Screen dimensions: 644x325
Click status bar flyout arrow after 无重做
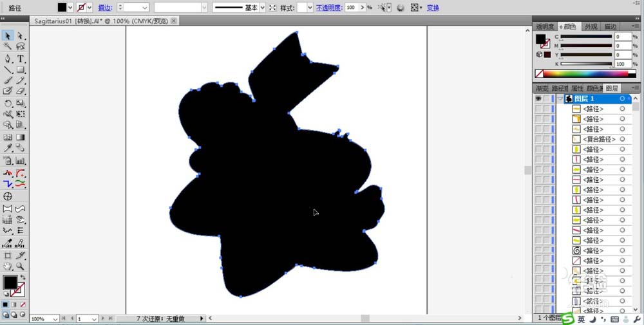click(x=201, y=319)
